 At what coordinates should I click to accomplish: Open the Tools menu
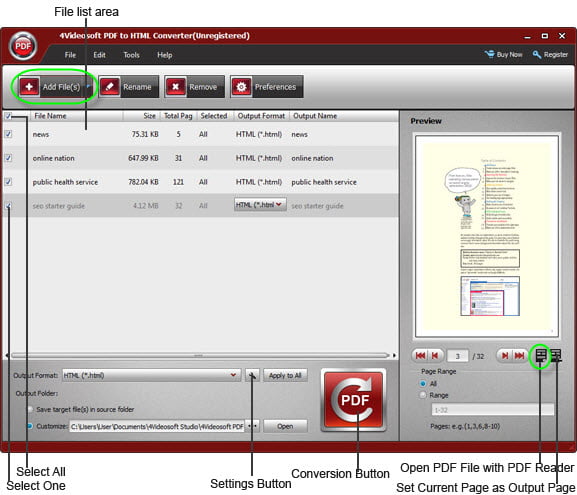(131, 55)
